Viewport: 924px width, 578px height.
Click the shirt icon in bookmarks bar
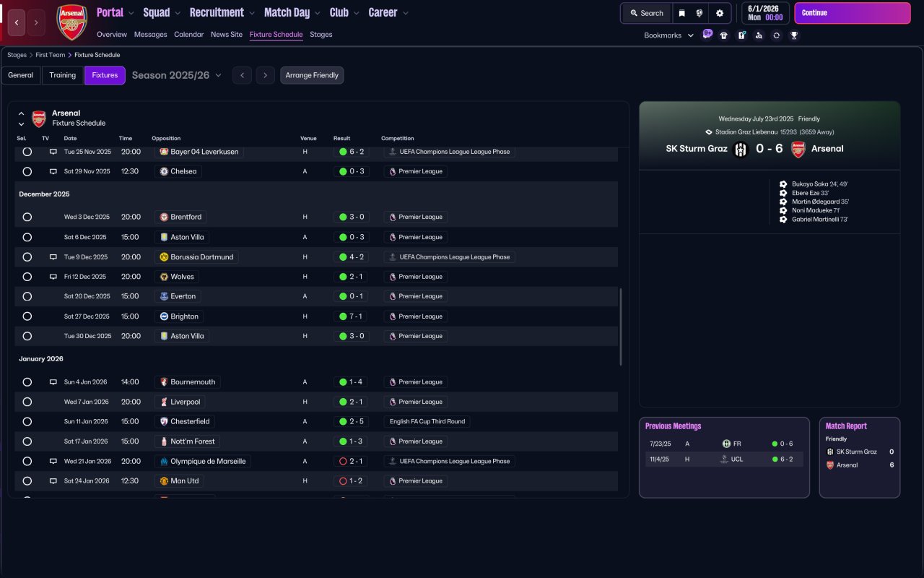point(724,35)
